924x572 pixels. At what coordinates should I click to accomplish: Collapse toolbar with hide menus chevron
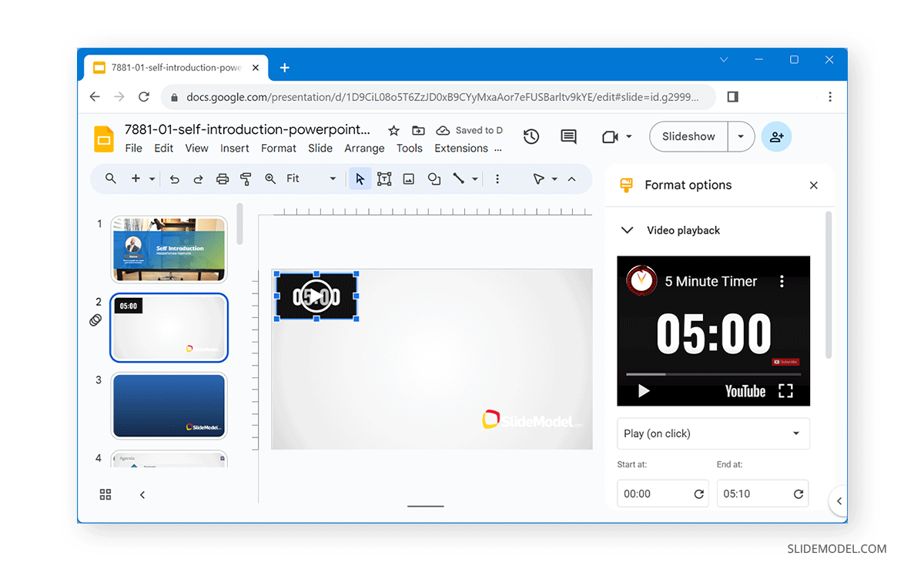pyautogui.click(x=571, y=179)
